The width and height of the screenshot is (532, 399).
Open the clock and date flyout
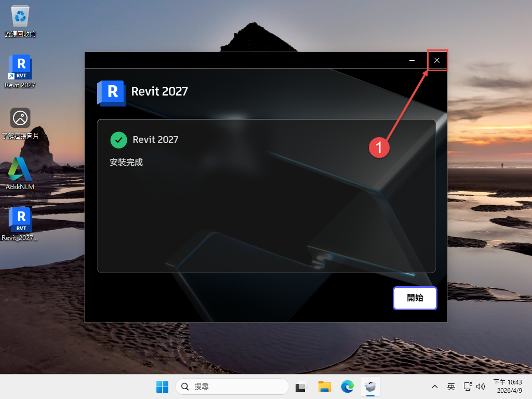click(x=507, y=387)
